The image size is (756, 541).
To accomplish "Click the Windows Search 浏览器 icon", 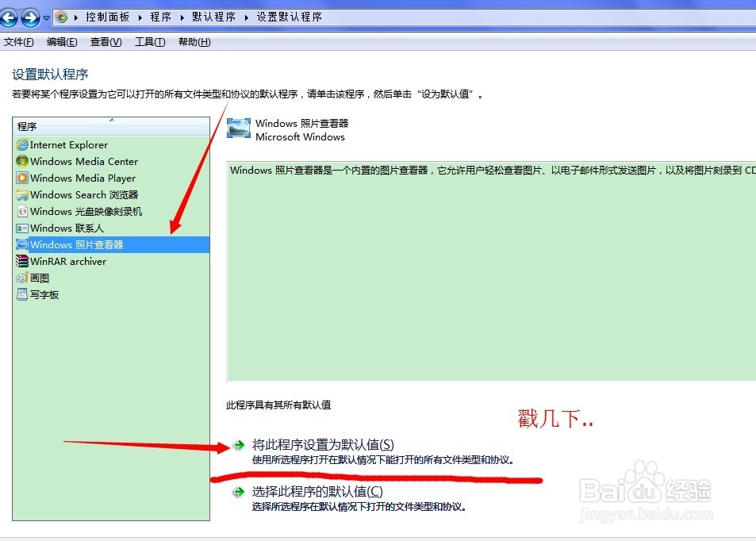I will (x=22, y=195).
